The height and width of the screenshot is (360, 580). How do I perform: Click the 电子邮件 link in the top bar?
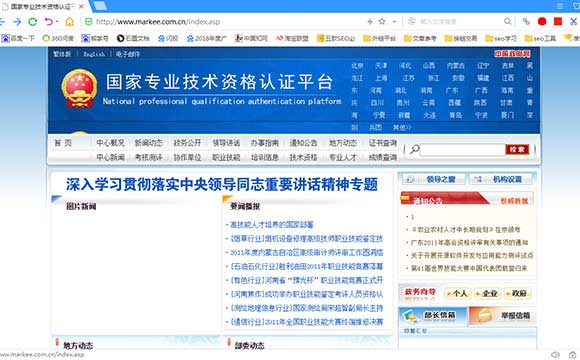tap(128, 54)
